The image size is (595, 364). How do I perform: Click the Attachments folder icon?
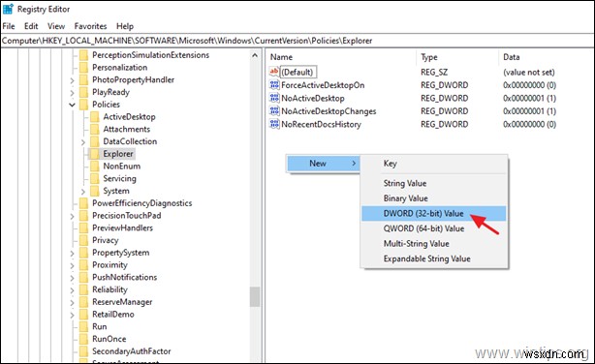coord(95,130)
